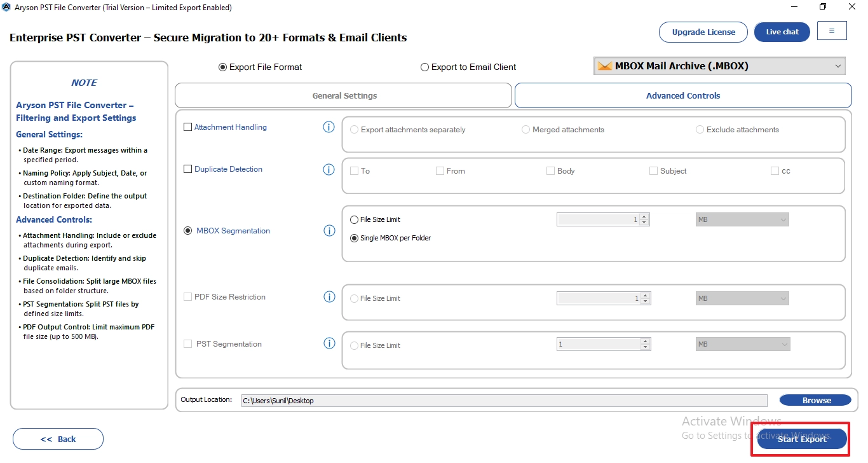Click the Duplicate Detection info icon

point(329,169)
